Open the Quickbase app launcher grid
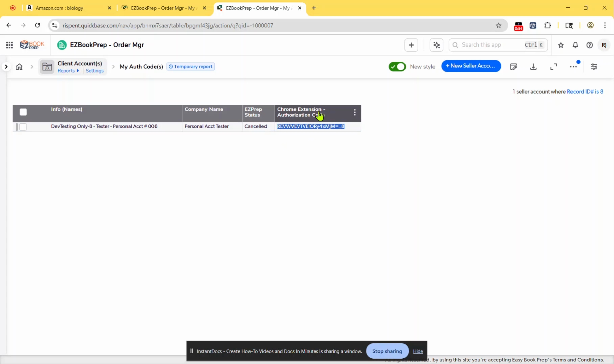614x364 pixels. [9, 45]
